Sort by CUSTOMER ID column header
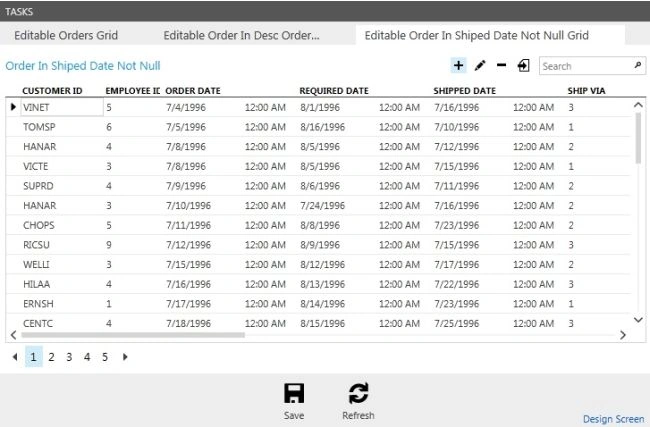Image resolution: width=650 pixels, height=427 pixels. (x=52, y=91)
